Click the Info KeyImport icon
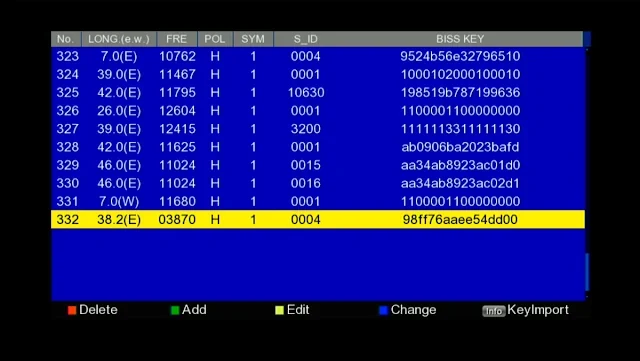 coord(493,311)
